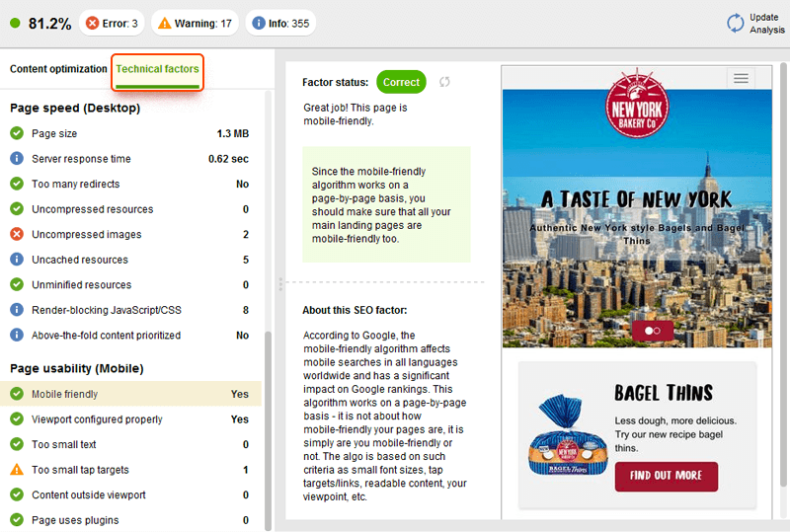The image size is (790, 532).
Task: Select the Technical factors tab
Action: [157, 69]
